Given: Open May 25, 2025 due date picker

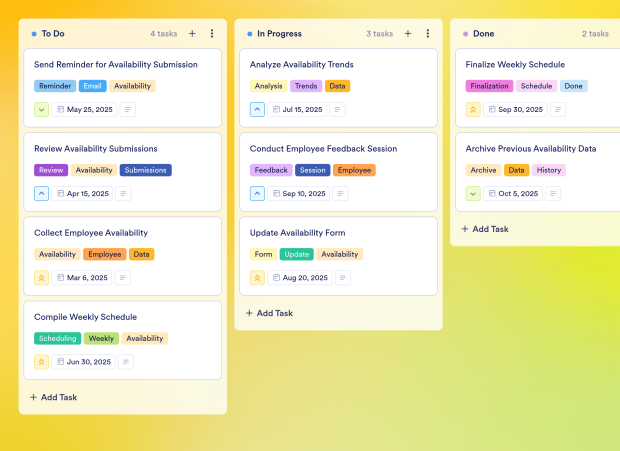Looking at the screenshot, I should 85,109.
